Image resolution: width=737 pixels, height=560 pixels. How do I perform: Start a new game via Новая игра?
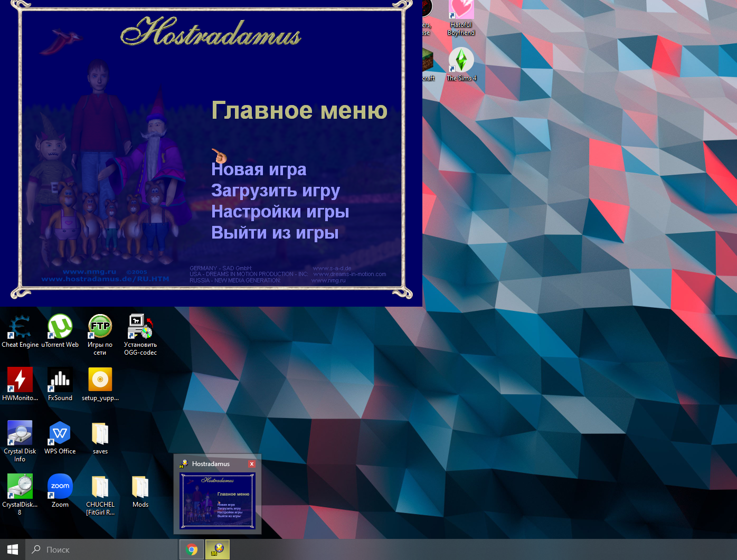(259, 169)
